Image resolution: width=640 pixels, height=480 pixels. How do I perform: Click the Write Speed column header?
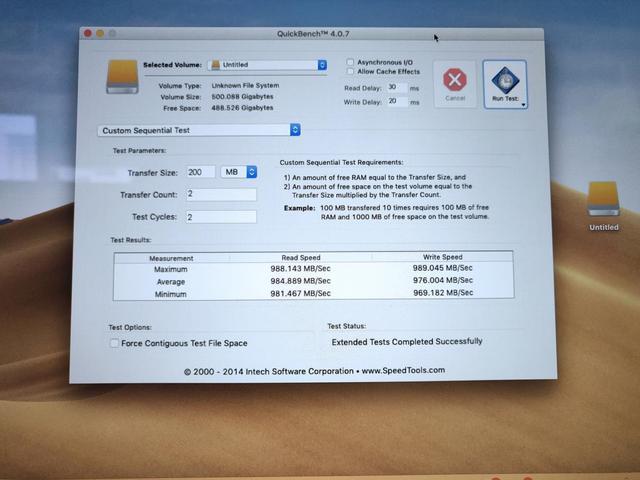pyautogui.click(x=442, y=257)
